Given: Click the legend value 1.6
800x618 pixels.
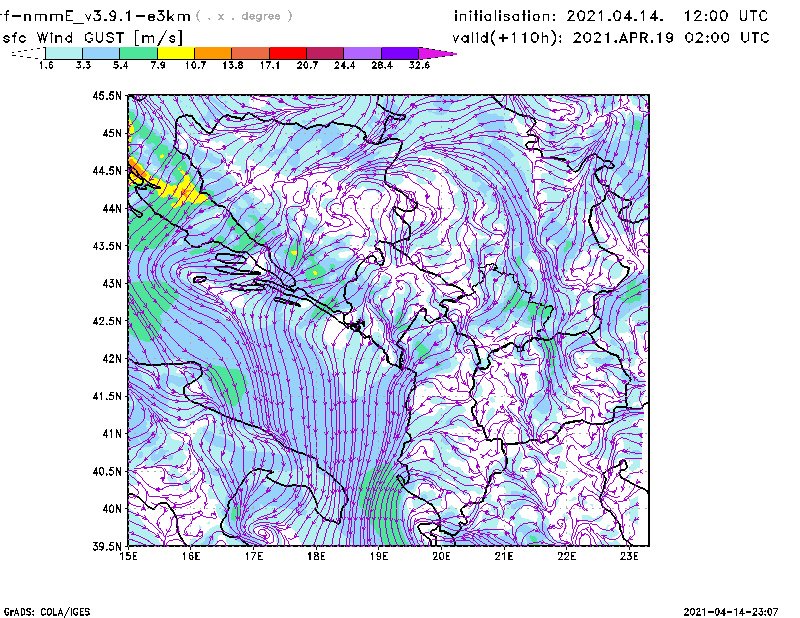Looking at the screenshot, I should [x=46, y=65].
